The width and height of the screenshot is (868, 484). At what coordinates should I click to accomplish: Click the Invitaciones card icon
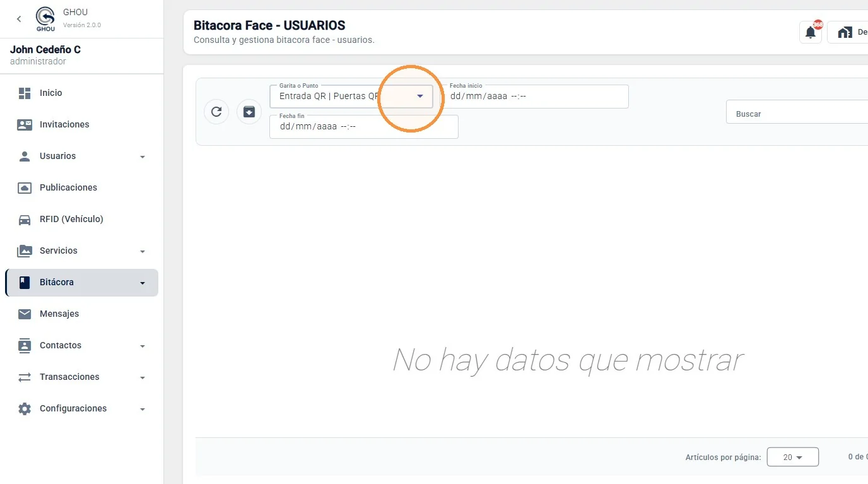(x=25, y=124)
